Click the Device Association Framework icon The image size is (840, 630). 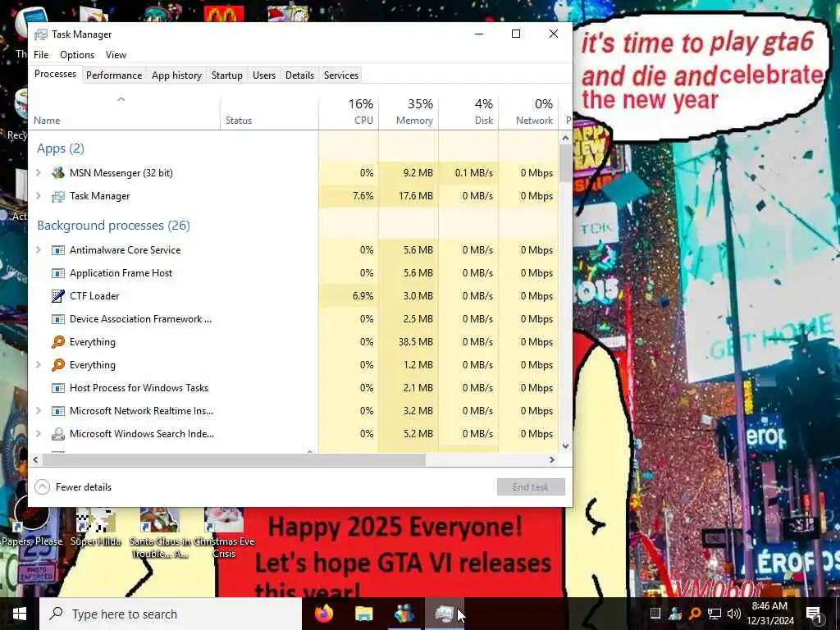coord(58,319)
